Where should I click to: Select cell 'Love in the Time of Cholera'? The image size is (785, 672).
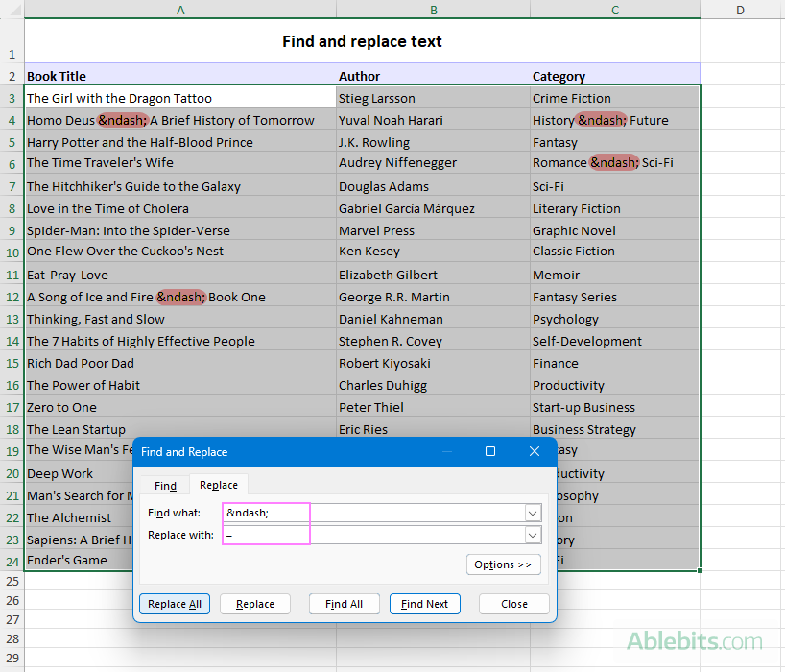click(x=180, y=207)
